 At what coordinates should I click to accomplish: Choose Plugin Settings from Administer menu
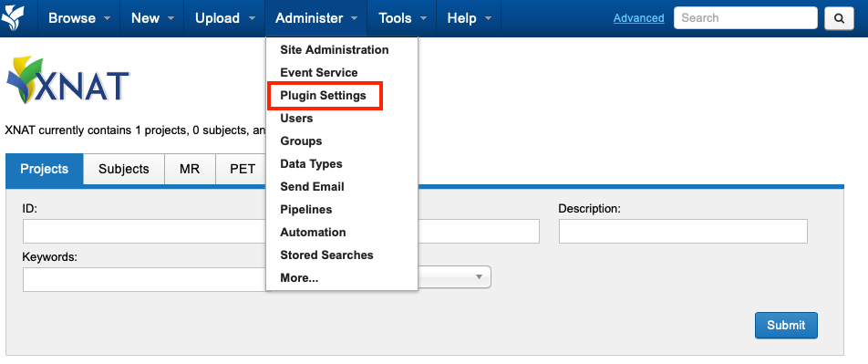(324, 95)
